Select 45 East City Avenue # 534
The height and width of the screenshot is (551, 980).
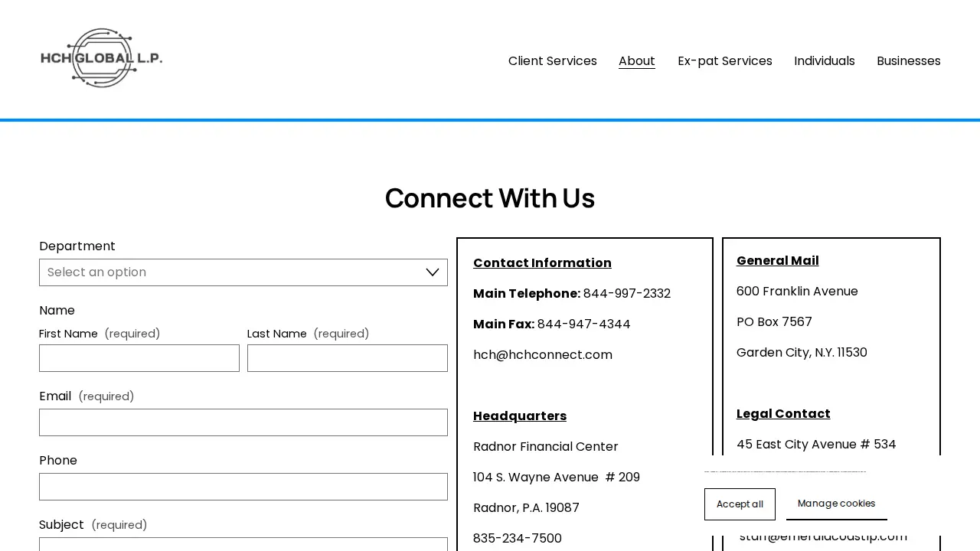point(816,445)
